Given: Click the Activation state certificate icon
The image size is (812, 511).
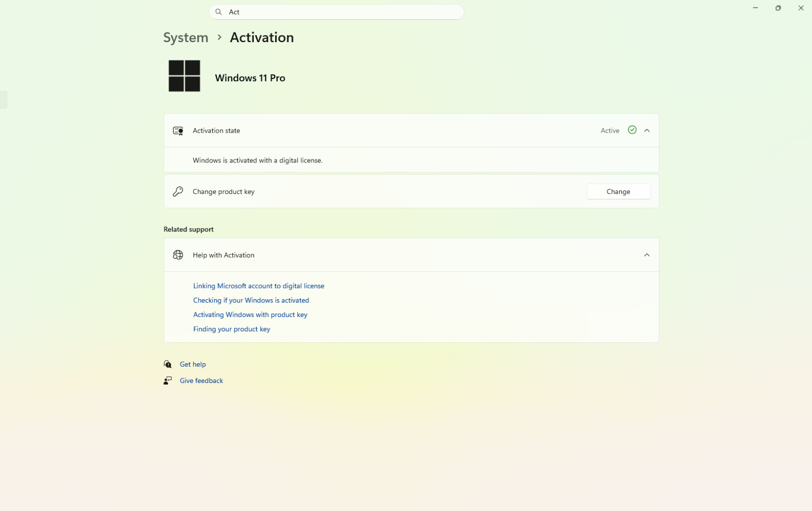Looking at the screenshot, I should pyautogui.click(x=178, y=131).
